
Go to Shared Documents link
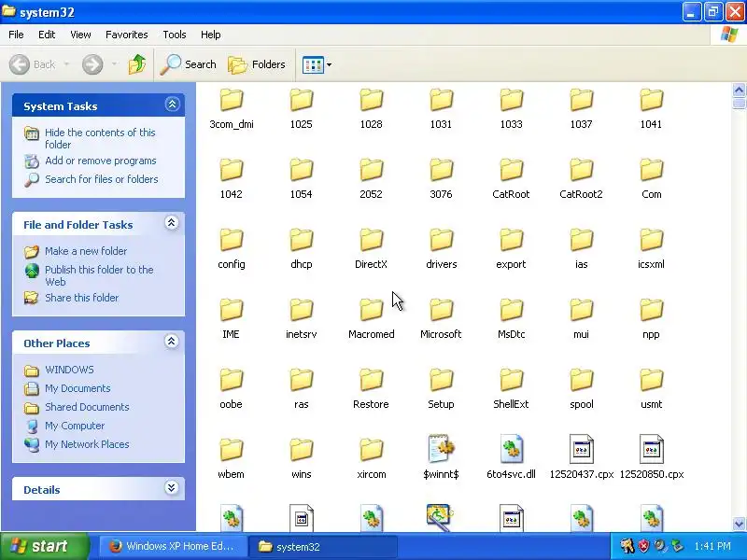(x=87, y=407)
